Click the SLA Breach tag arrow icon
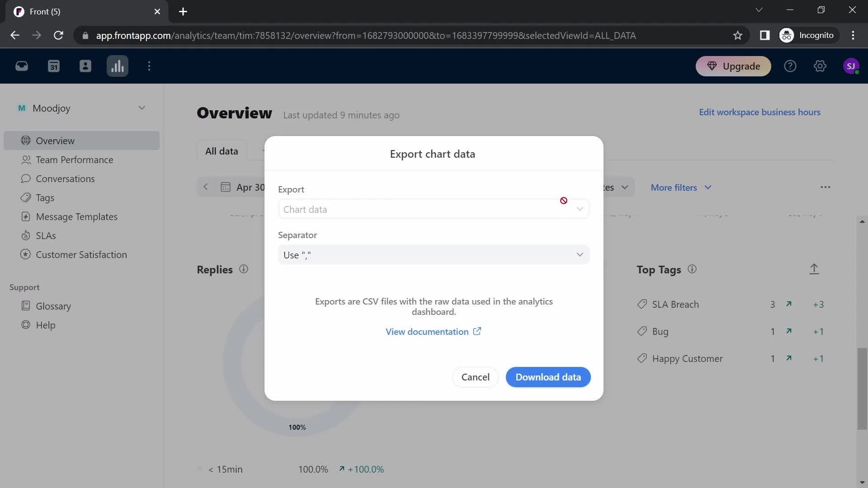This screenshot has height=488, width=868. [x=790, y=304]
